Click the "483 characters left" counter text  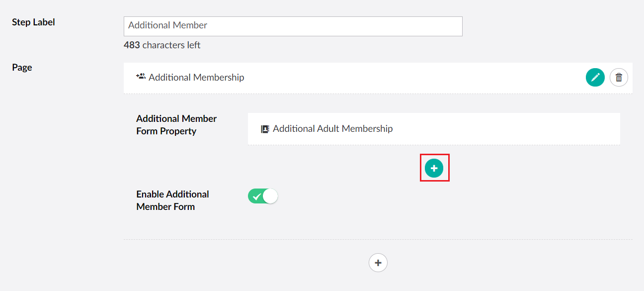(x=162, y=45)
